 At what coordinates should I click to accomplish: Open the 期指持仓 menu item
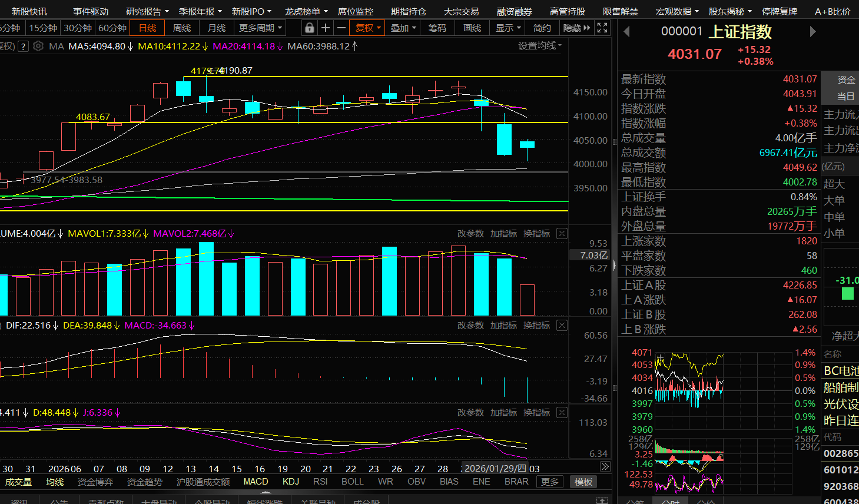[x=409, y=11]
